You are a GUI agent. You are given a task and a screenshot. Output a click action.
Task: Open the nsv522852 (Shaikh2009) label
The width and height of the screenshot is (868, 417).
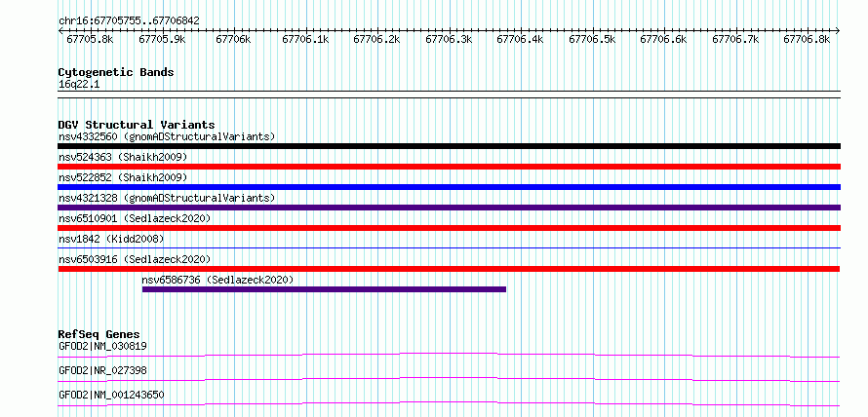(123, 177)
